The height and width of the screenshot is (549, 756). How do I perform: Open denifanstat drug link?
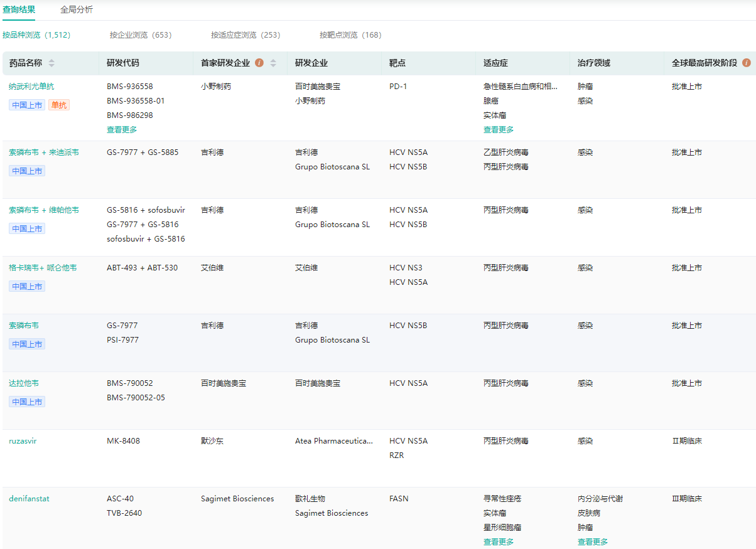tap(29, 499)
